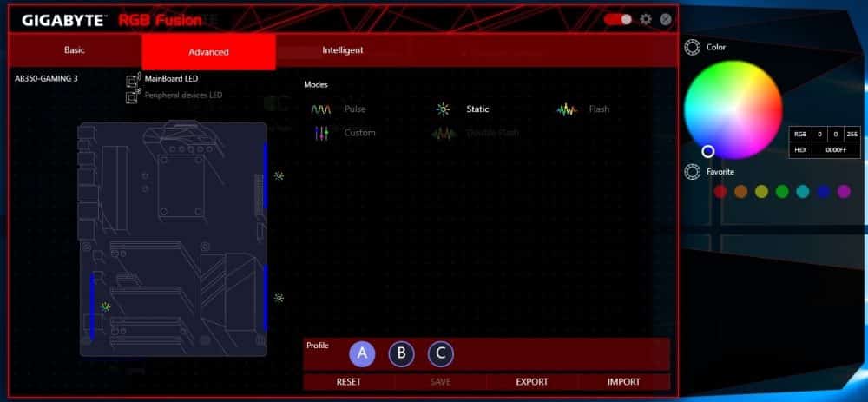The height and width of the screenshot is (402, 868).
Task: Activate profile B
Action: coord(401,353)
